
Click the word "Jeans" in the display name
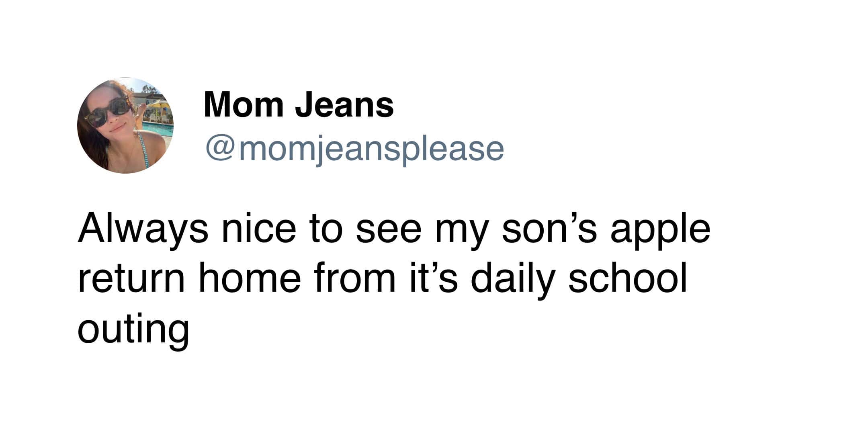[344, 104]
